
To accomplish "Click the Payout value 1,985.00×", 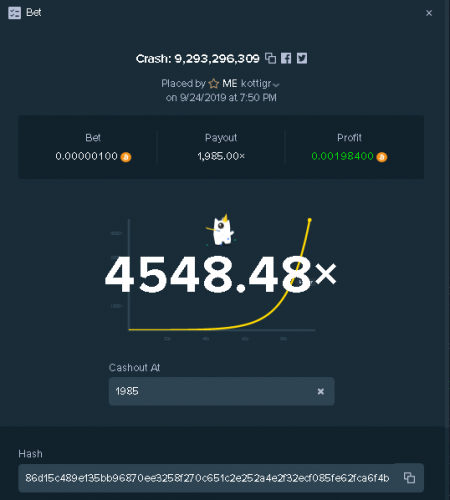I will pyautogui.click(x=221, y=156).
